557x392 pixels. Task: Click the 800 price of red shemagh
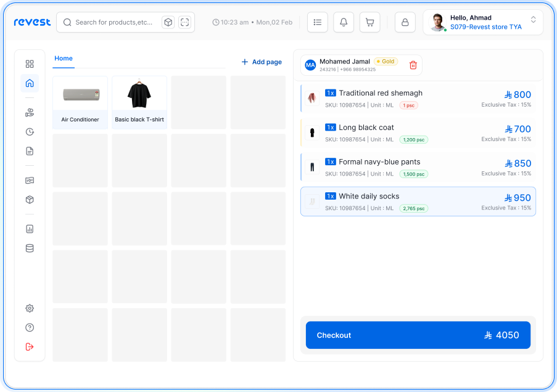518,95
